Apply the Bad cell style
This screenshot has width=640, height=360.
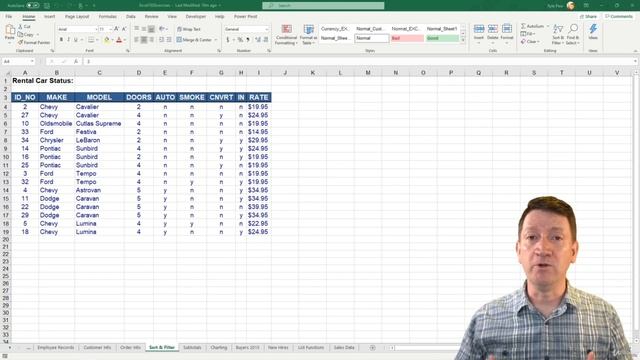point(407,38)
